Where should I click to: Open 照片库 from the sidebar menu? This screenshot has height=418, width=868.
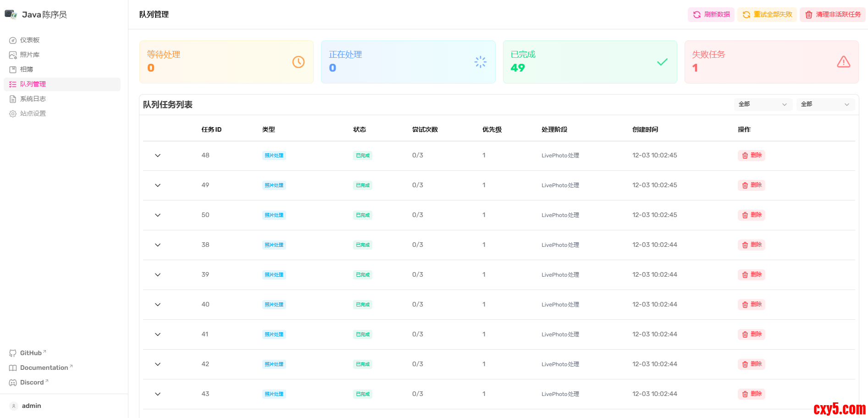pos(30,55)
